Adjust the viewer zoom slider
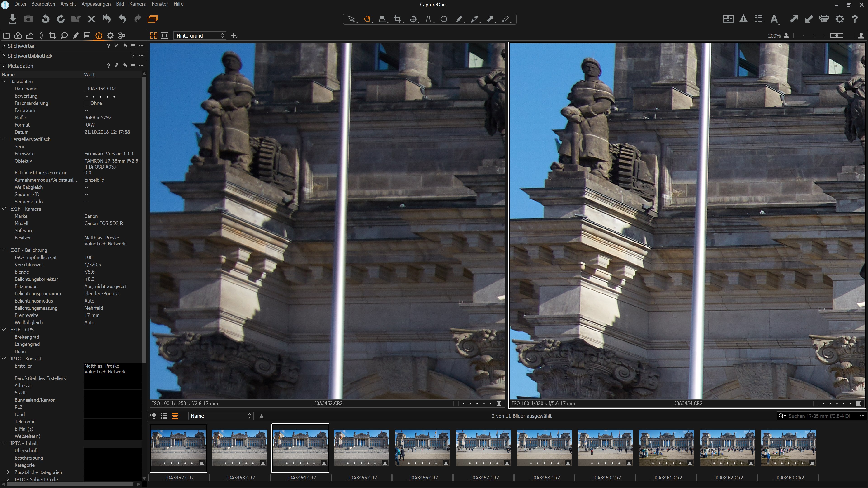868x488 pixels. point(836,35)
